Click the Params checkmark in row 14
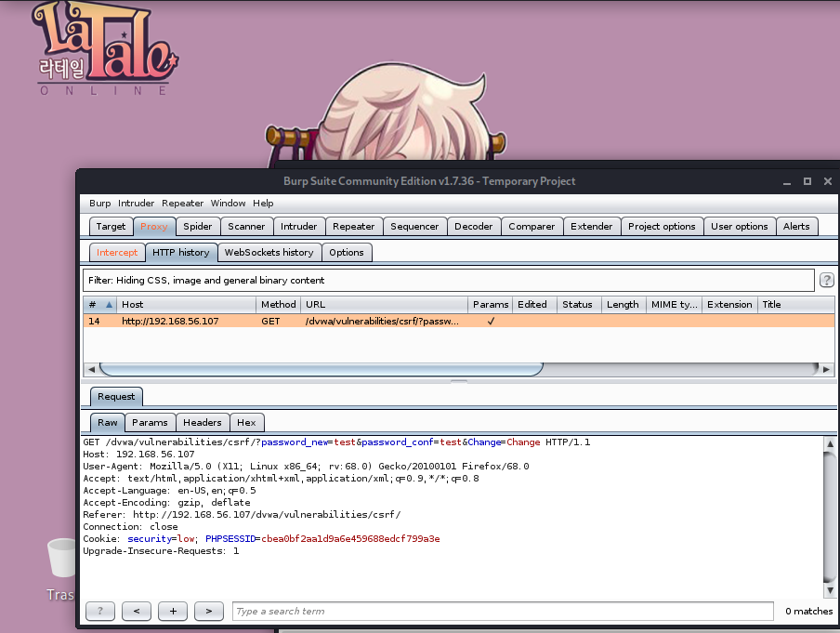Viewport: 840px width, 633px height. coord(491,321)
